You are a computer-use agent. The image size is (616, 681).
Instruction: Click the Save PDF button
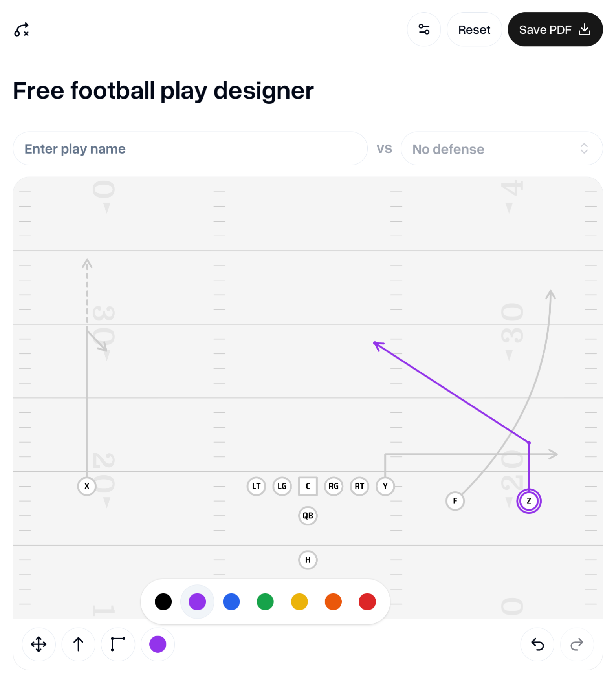555,29
